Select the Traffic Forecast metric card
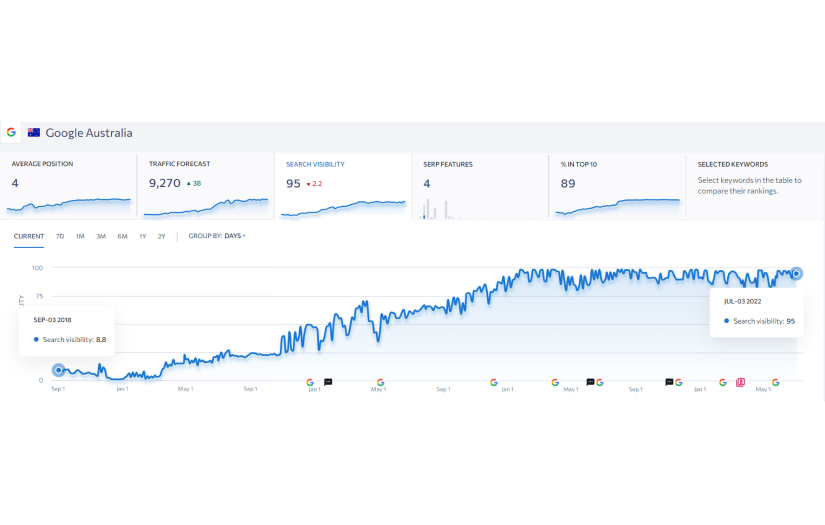This screenshot has height=525, width=825. click(206, 185)
